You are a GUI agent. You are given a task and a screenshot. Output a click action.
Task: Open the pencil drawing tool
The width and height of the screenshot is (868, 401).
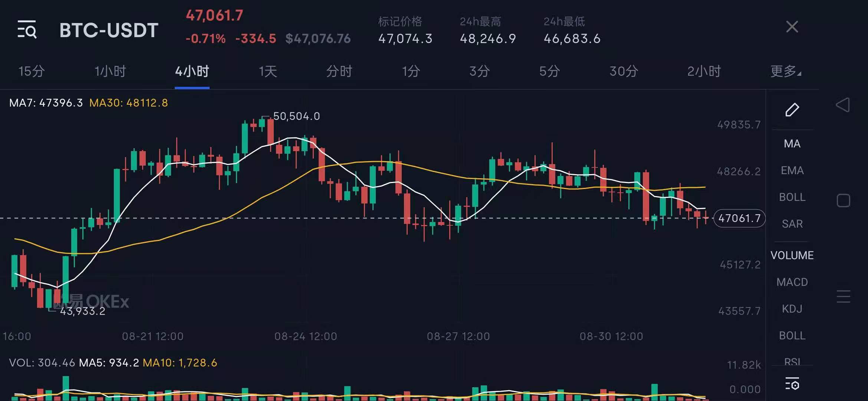792,110
